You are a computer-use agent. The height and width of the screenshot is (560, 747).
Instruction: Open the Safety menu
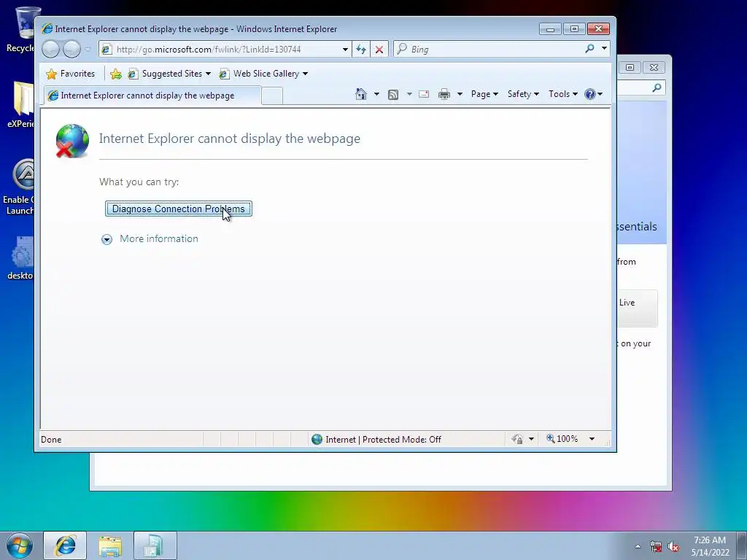(x=523, y=94)
